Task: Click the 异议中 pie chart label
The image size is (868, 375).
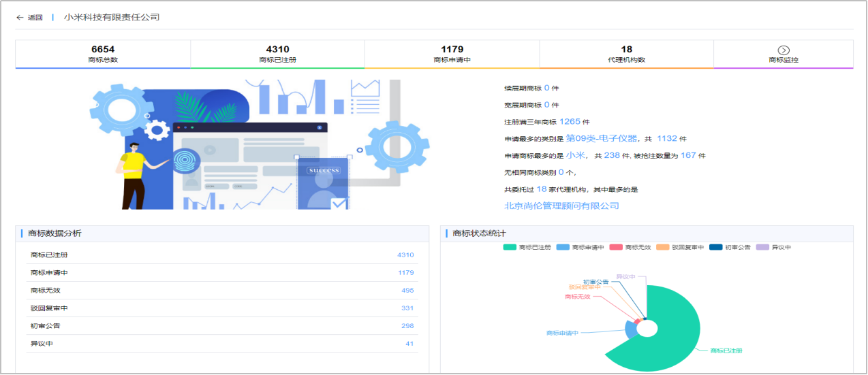Action: tap(625, 276)
